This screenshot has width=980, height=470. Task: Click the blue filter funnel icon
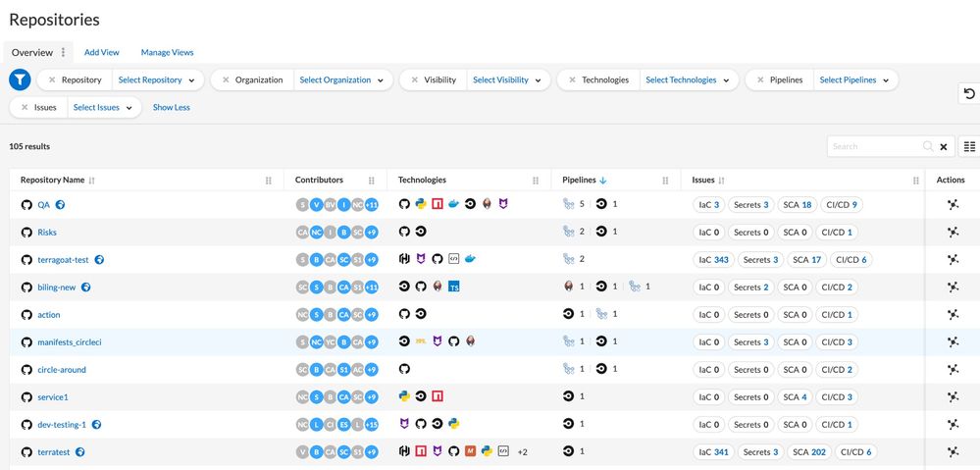(x=20, y=80)
